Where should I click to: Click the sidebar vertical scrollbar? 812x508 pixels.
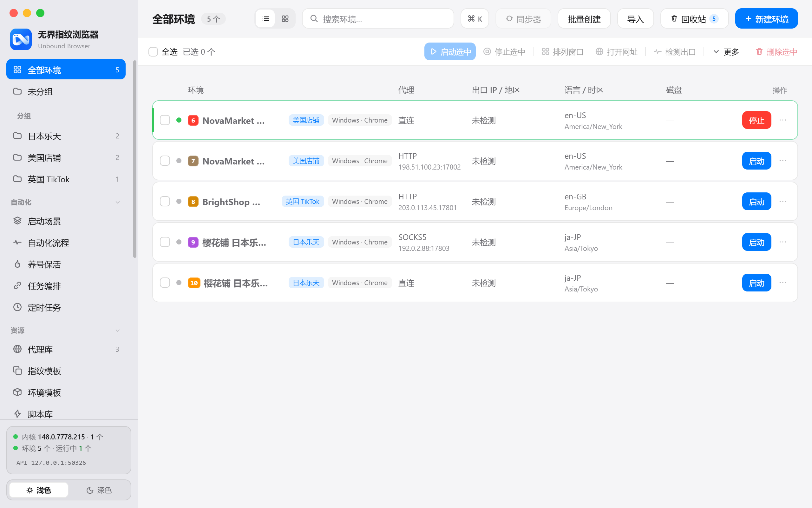135,159
